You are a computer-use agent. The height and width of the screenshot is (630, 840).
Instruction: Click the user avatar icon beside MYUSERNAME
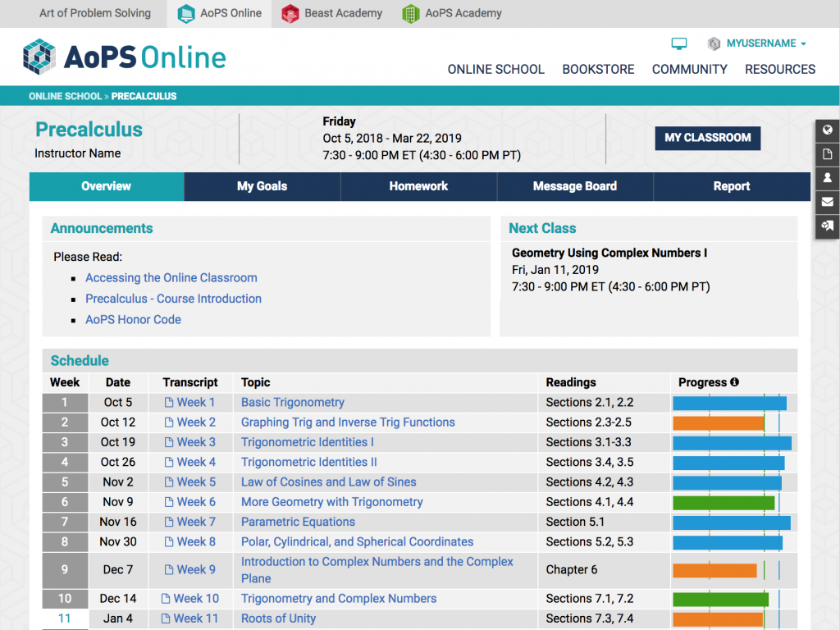(714, 43)
